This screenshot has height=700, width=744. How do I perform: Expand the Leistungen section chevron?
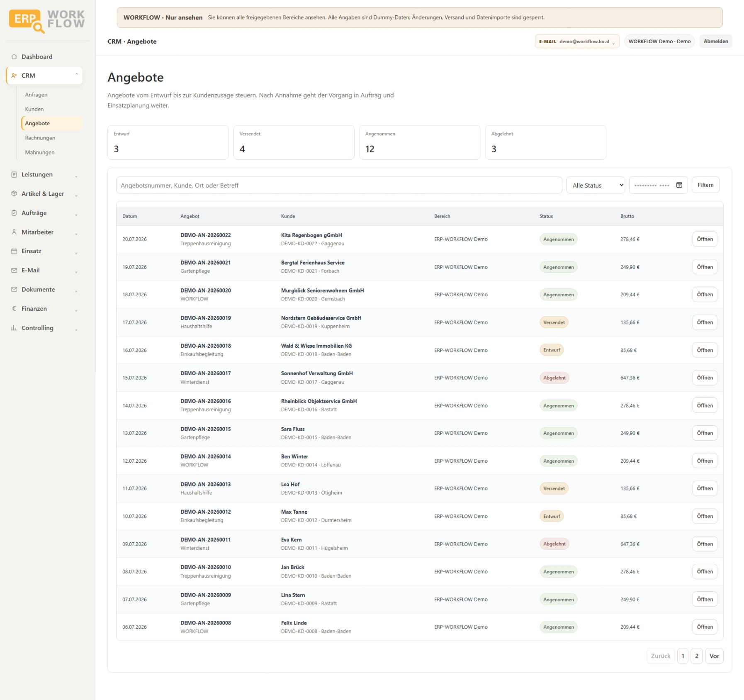[x=76, y=176]
